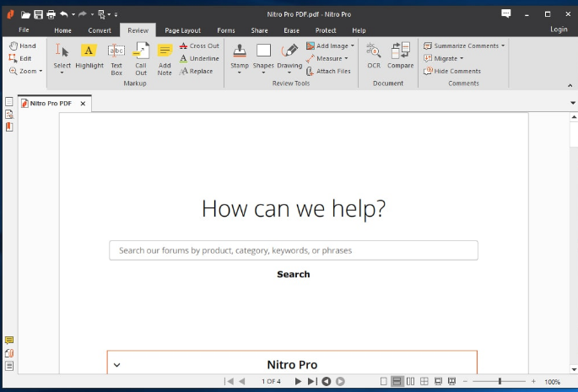Apply Underline markup
The width and height of the screenshot is (578, 392).
tap(199, 58)
